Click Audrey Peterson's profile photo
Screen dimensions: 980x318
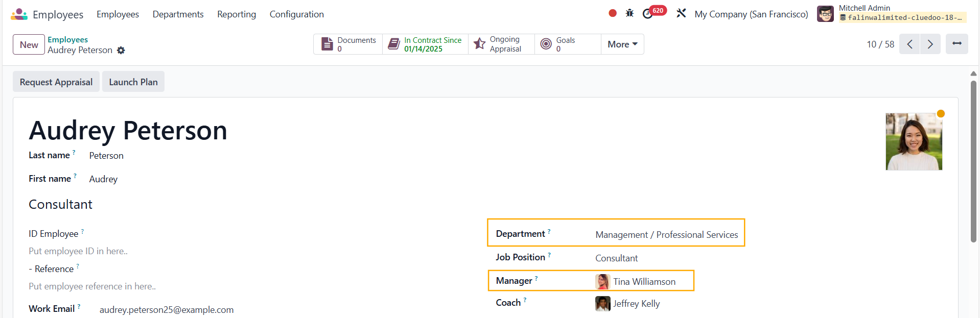tap(914, 142)
